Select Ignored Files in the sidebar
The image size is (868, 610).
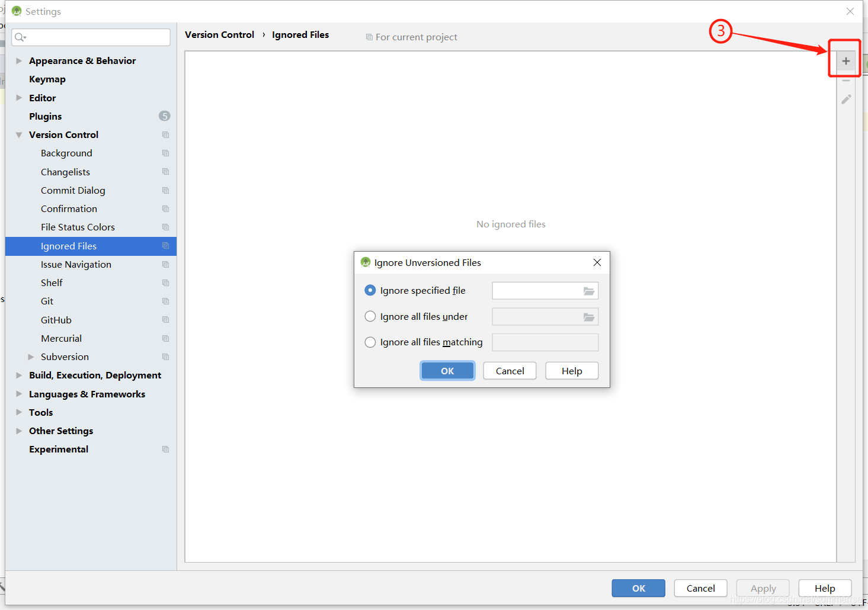coord(69,246)
